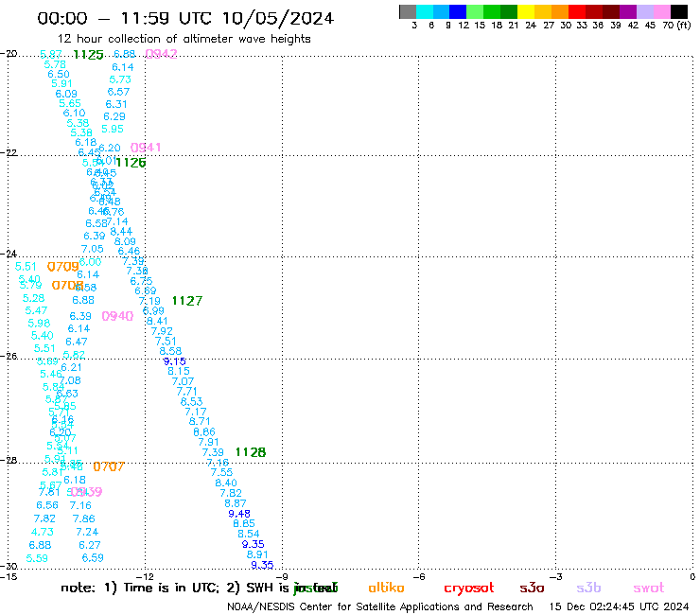Click the title '00:00 – 11:59 UTC 10/05/2024'

click(185, 18)
